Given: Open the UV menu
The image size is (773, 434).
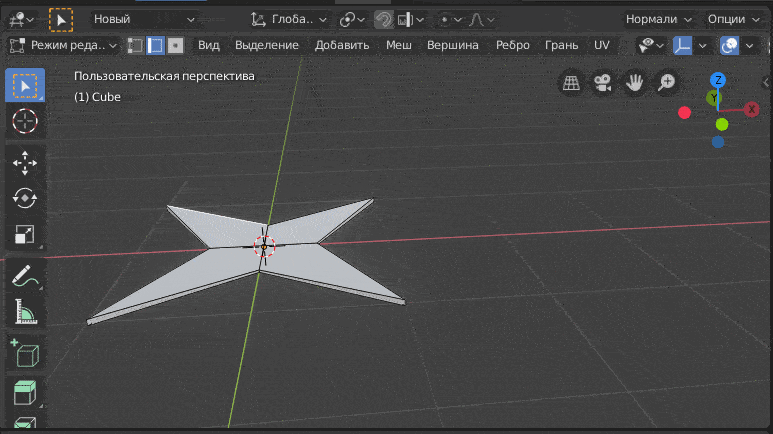Looking at the screenshot, I should point(601,45).
